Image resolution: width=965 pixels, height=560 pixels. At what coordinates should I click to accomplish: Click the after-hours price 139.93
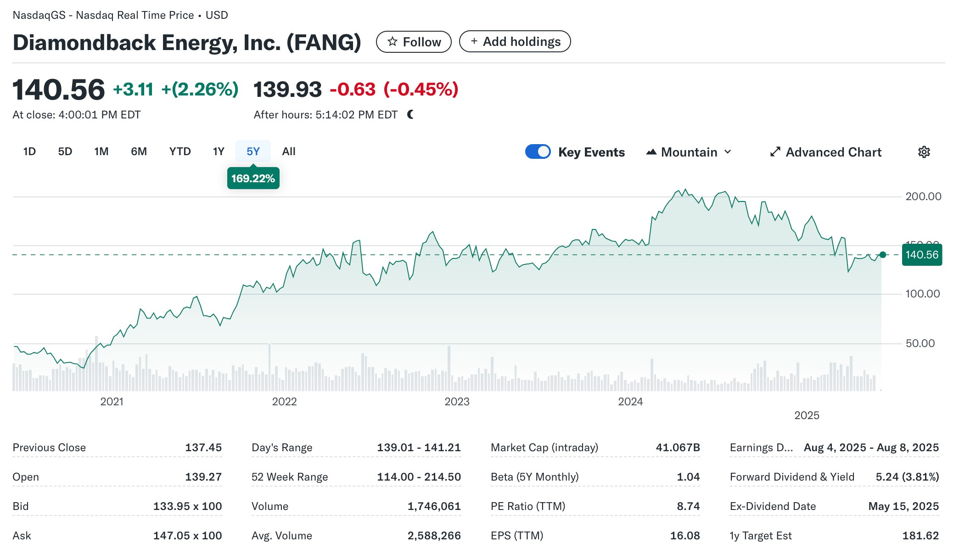point(287,90)
